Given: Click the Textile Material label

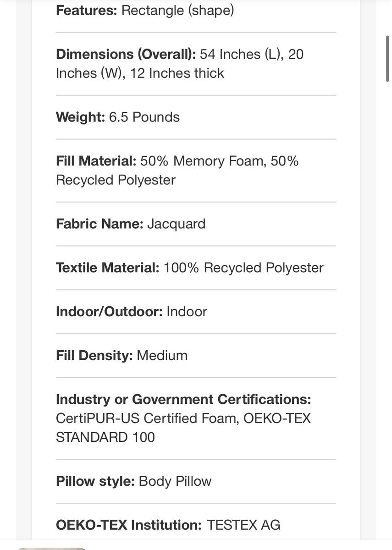Looking at the screenshot, I should point(108,268).
